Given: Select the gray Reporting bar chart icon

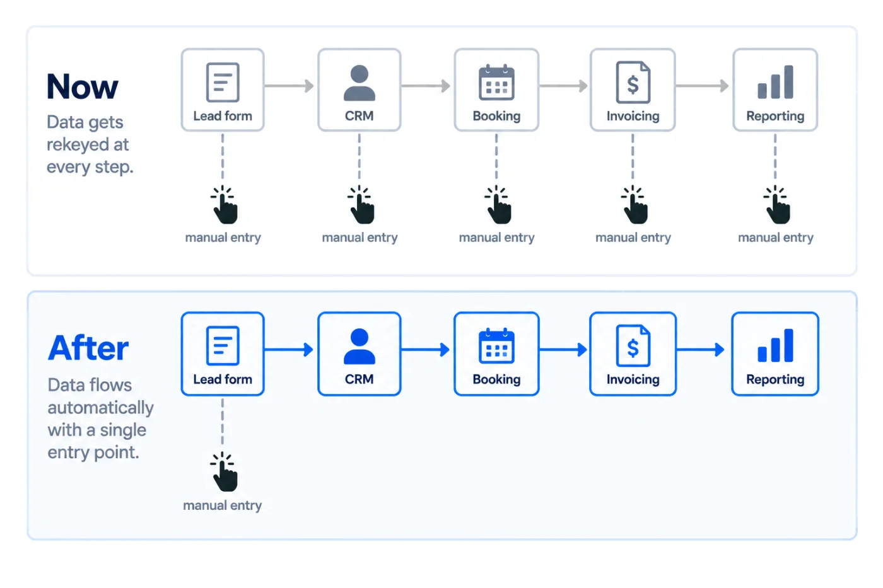Looking at the screenshot, I should (775, 82).
